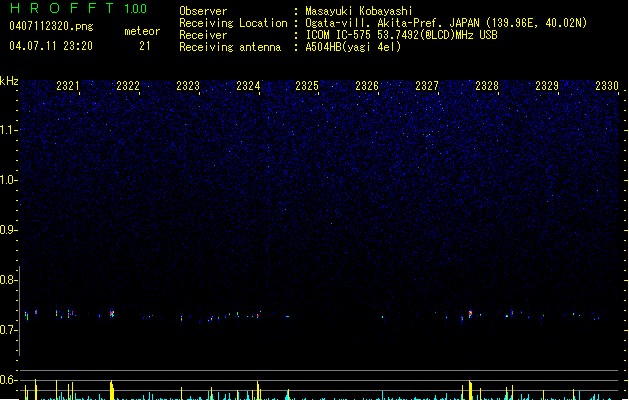Click the 1.0 kHz axis label

(x=8, y=180)
